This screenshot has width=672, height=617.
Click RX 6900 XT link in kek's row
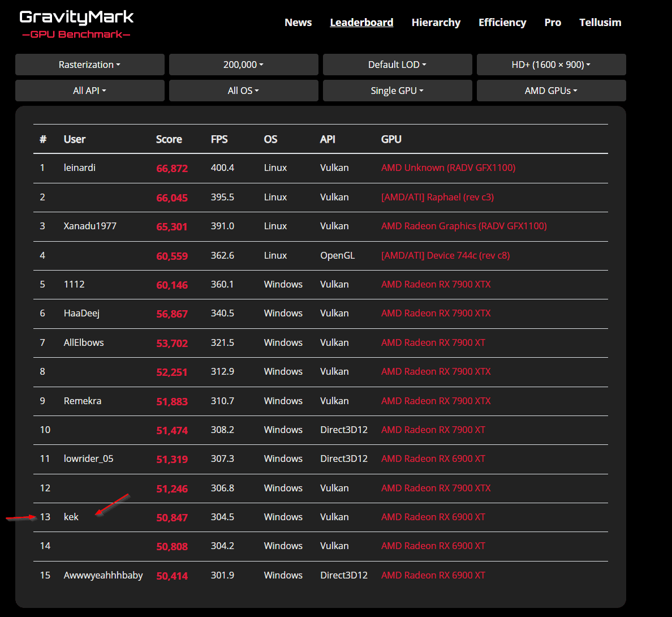[433, 517]
